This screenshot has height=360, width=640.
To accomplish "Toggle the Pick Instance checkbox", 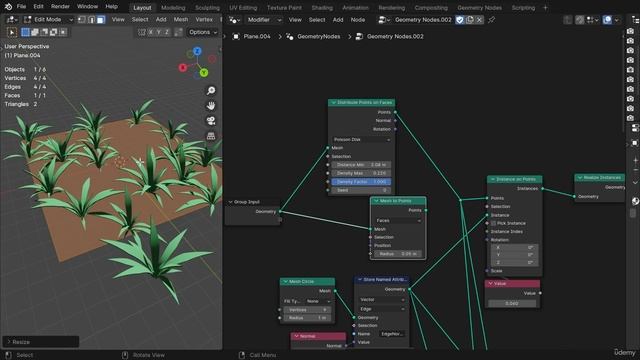I will coord(493,223).
